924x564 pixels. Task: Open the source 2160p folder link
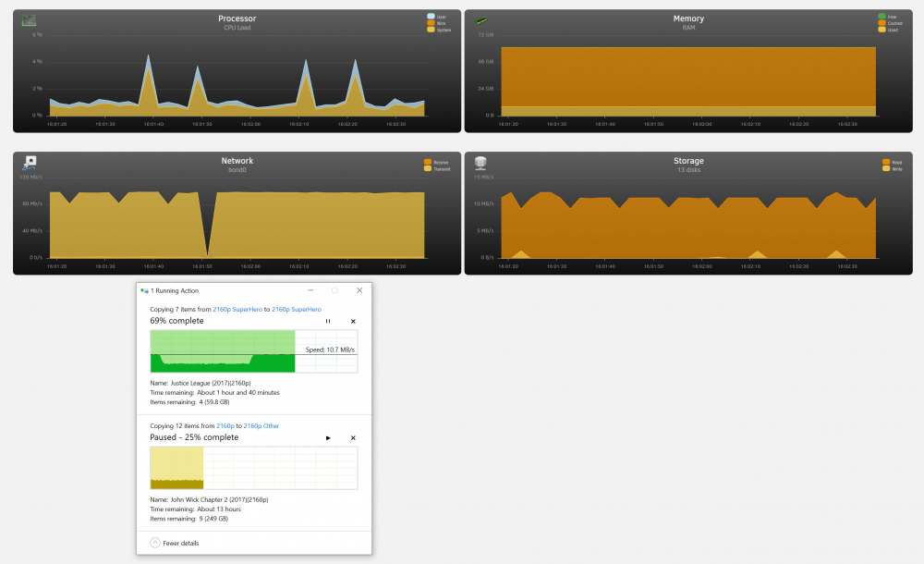[225, 425]
